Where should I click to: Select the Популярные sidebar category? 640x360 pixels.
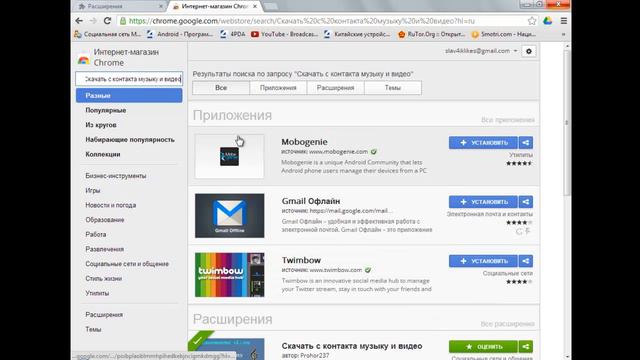pyautogui.click(x=106, y=110)
